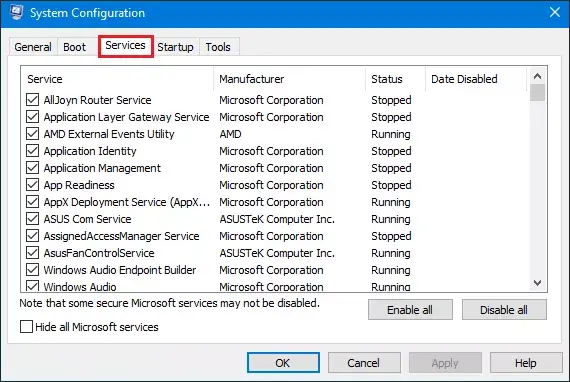Click Running status of Windows Audio Endpoint Builder
Screen dimensions: 570x382
391,270
